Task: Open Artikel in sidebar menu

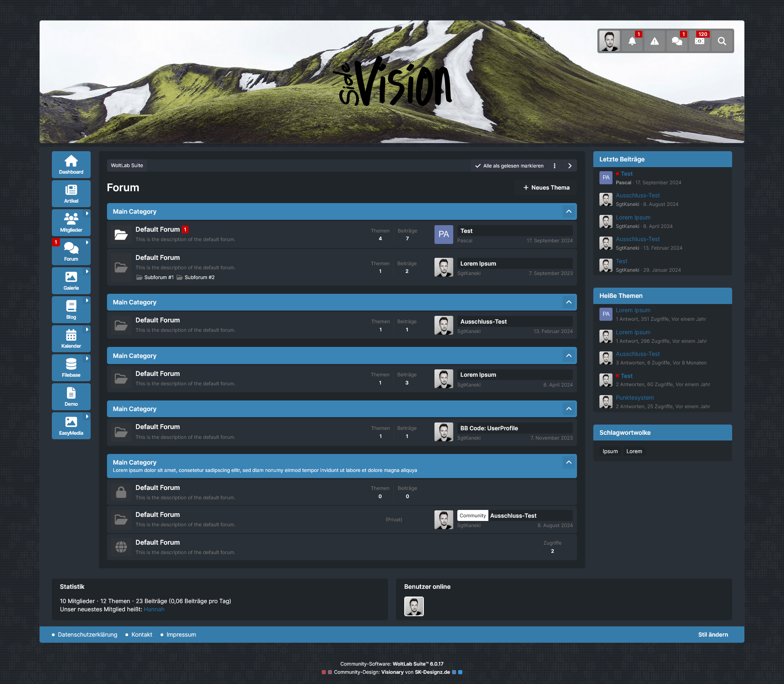Action: (x=71, y=194)
